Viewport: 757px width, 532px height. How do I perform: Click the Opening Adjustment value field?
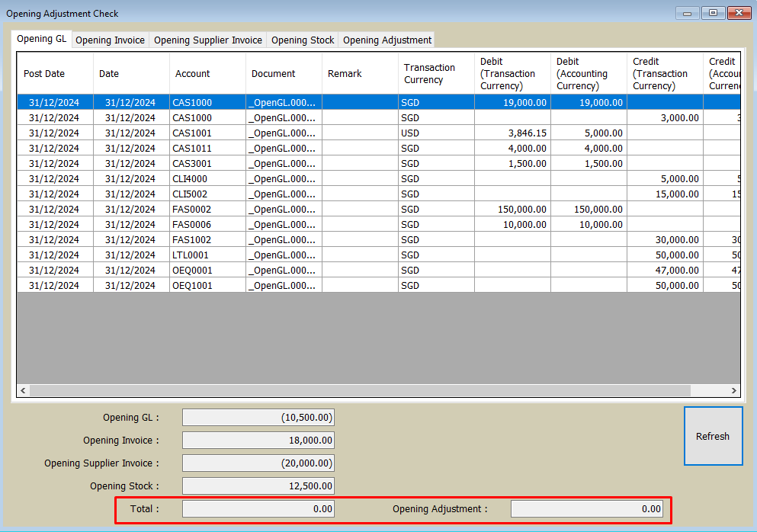[586, 509]
